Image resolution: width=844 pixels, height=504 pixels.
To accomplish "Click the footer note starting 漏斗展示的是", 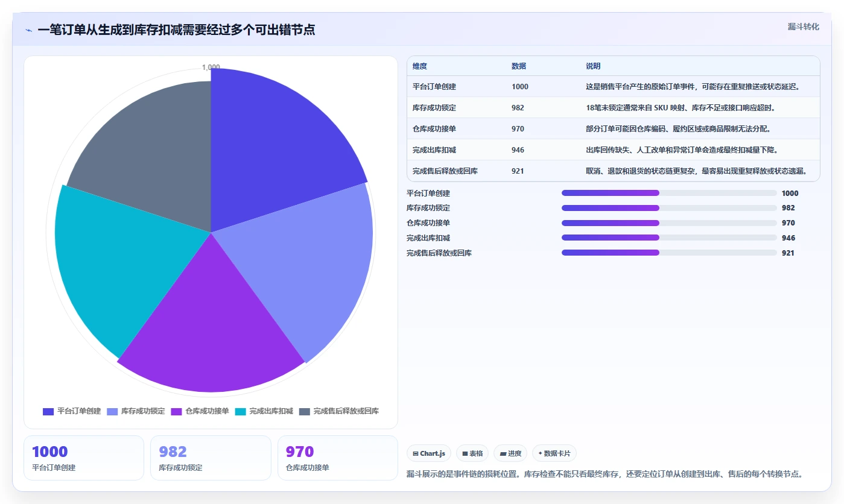I will 605,474.
